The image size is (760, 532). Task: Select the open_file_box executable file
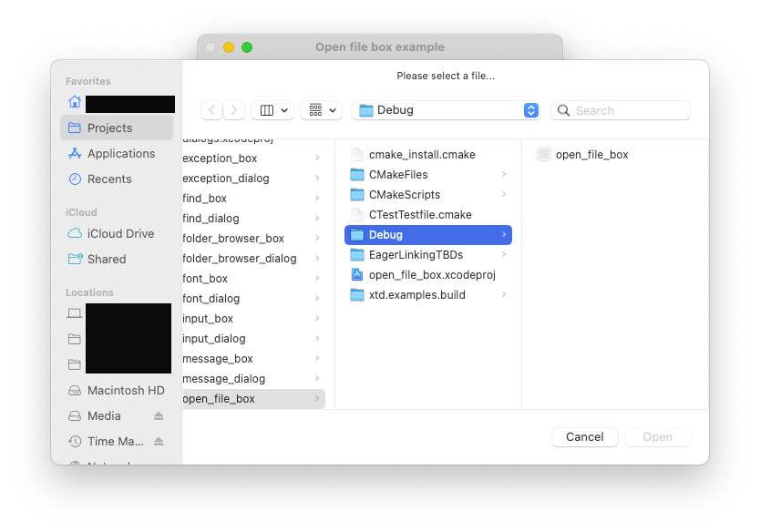[591, 155]
